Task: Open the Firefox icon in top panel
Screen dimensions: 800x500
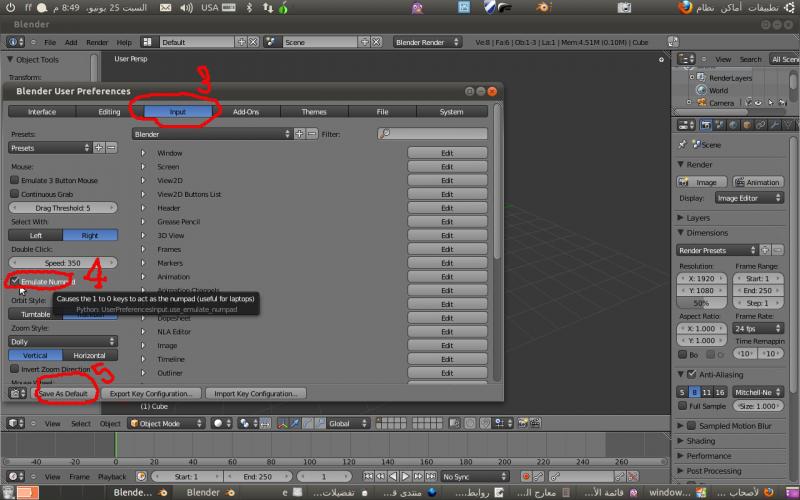Action: (685, 8)
